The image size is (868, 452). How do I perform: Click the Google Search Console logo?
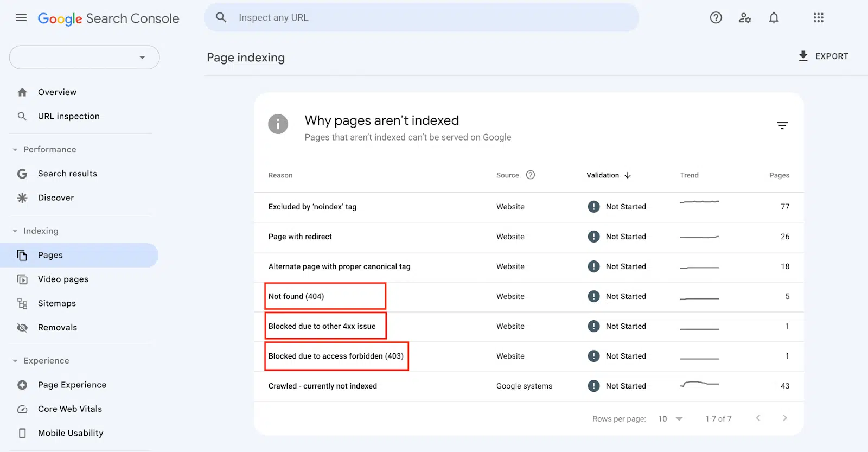tap(108, 18)
